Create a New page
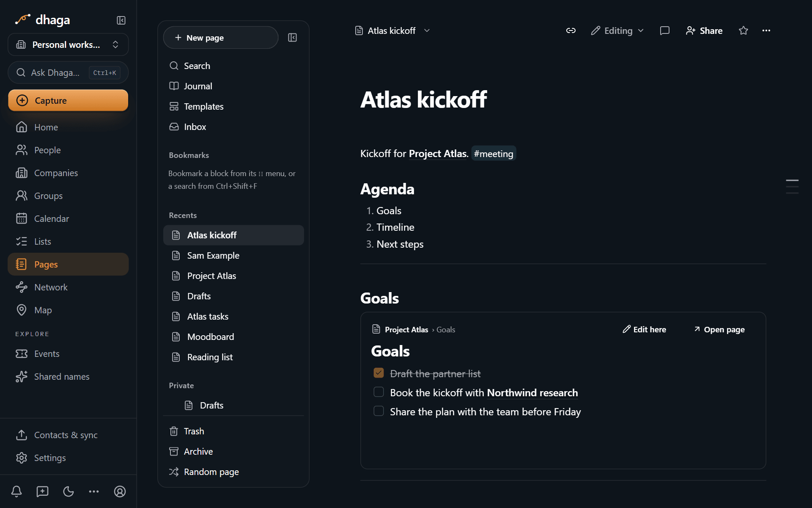812x508 pixels. 221,38
